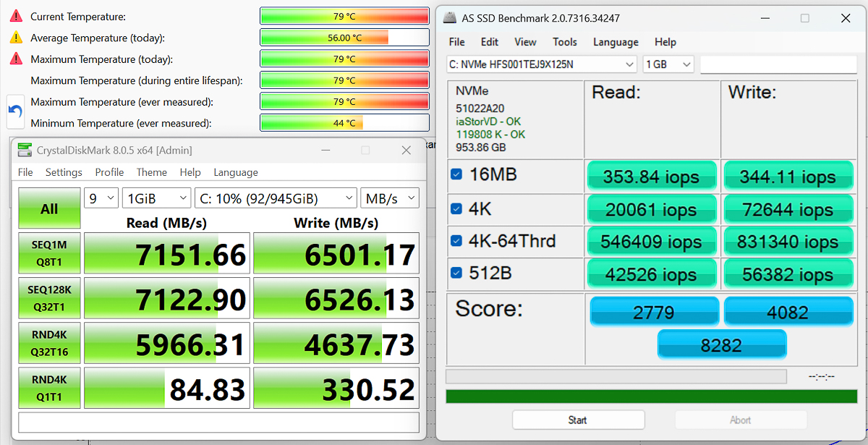Screen dimensions: 868x445
Task: Open CrystalDiskMark Theme menu
Action: tap(152, 172)
